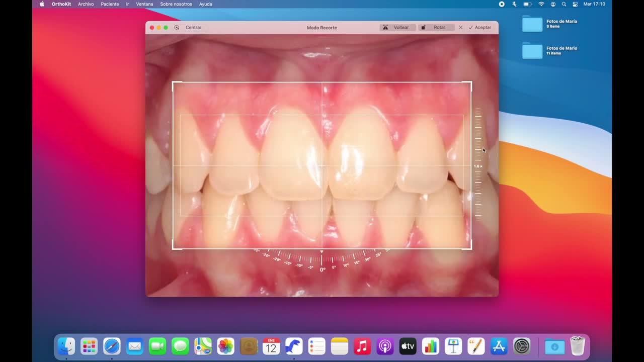Open the Photos app in the Dock
Viewport: 644px width, 362px height.
pyautogui.click(x=225, y=346)
